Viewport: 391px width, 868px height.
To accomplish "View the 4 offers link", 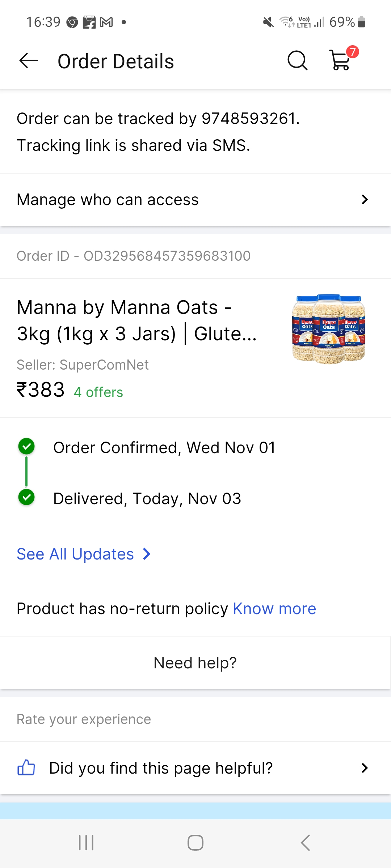I will click(98, 392).
